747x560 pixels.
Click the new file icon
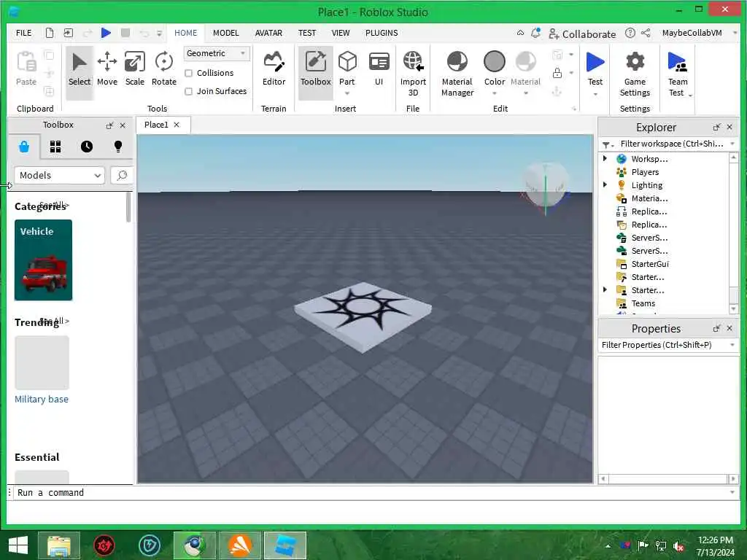(50, 33)
